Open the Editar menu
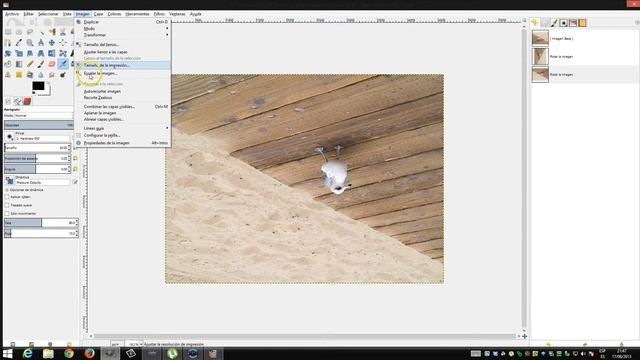This screenshot has height=360, width=640. (29, 14)
